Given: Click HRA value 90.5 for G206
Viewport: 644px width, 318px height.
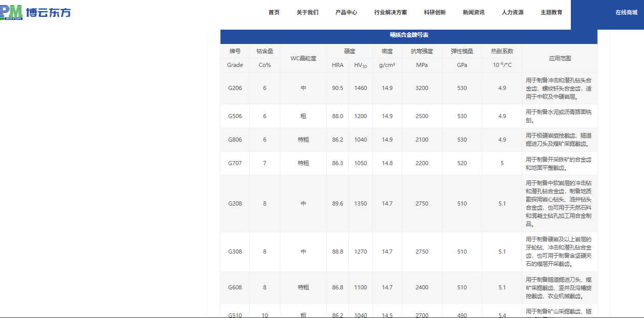Looking at the screenshot, I should (338, 88).
